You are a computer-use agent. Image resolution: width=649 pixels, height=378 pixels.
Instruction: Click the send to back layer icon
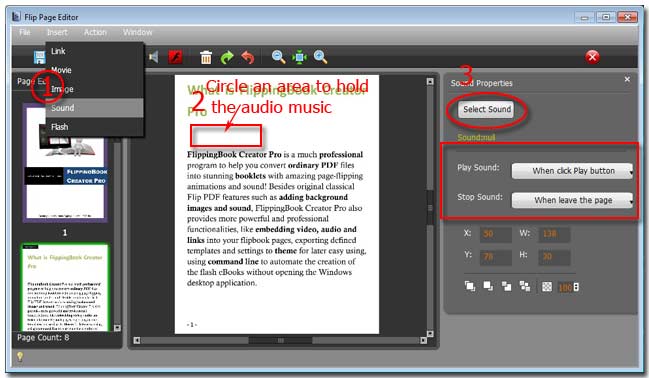(525, 287)
